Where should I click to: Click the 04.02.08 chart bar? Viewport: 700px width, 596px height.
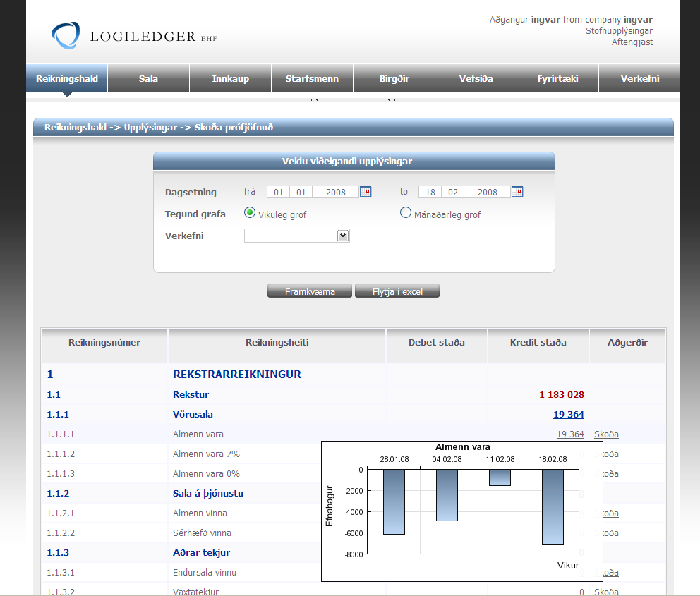coord(447,495)
